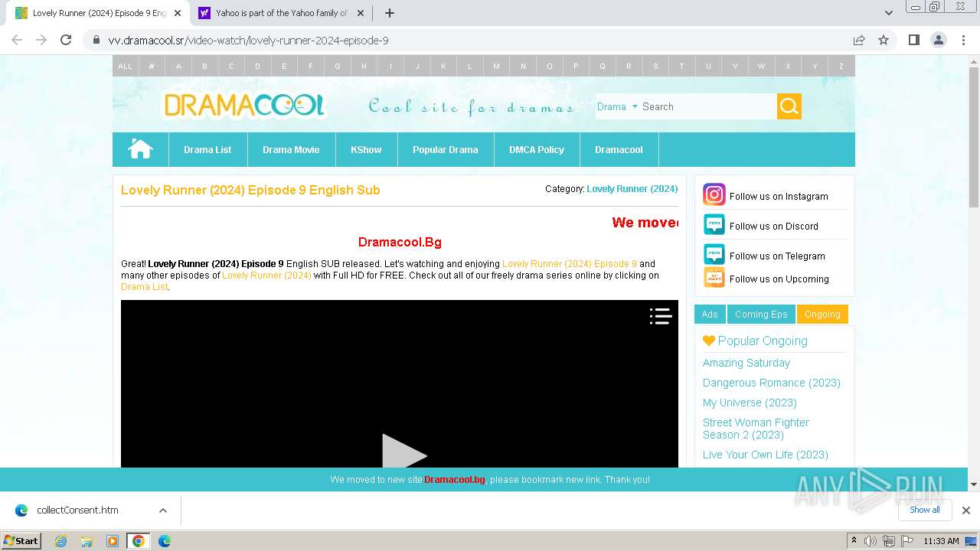Filter dramas by the # symbol
Viewport: 980px width, 551px height.
(152, 66)
